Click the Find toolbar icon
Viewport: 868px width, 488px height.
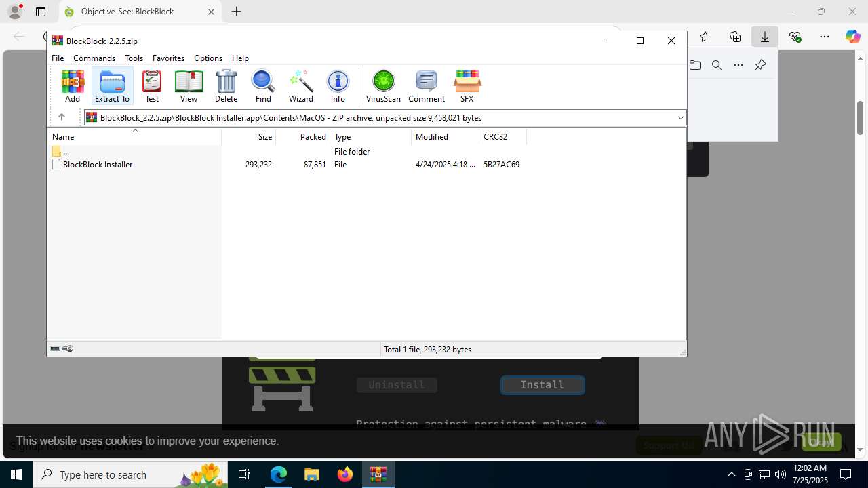(263, 86)
